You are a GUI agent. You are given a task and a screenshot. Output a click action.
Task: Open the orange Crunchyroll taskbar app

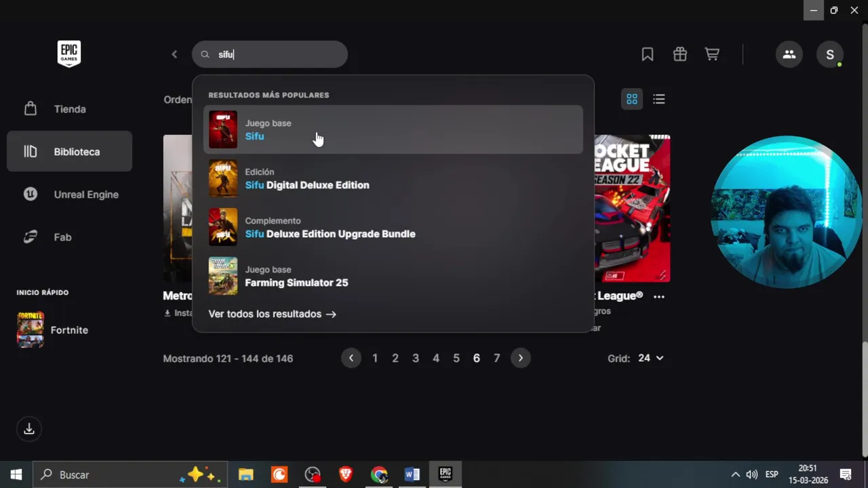[279, 474]
